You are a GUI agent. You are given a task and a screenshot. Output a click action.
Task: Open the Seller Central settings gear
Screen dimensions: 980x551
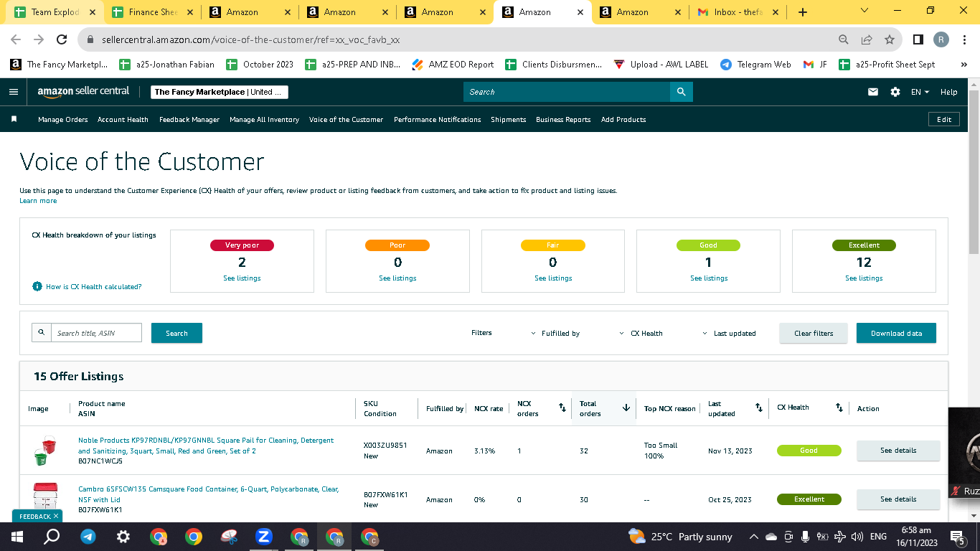pyautogui.click(x=895, y=92)
